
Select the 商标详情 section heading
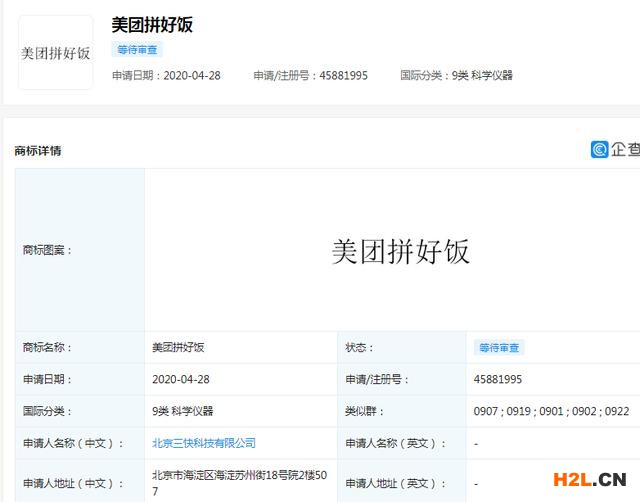(38, 151)
